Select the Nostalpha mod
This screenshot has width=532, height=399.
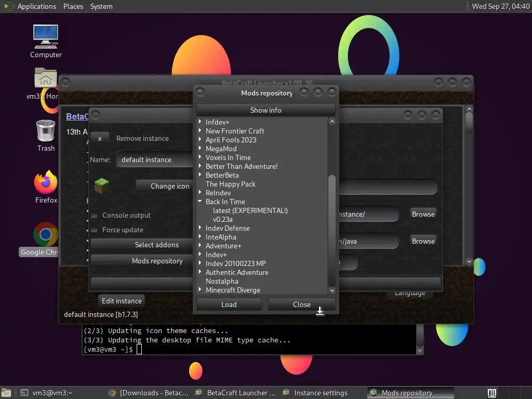222,281
